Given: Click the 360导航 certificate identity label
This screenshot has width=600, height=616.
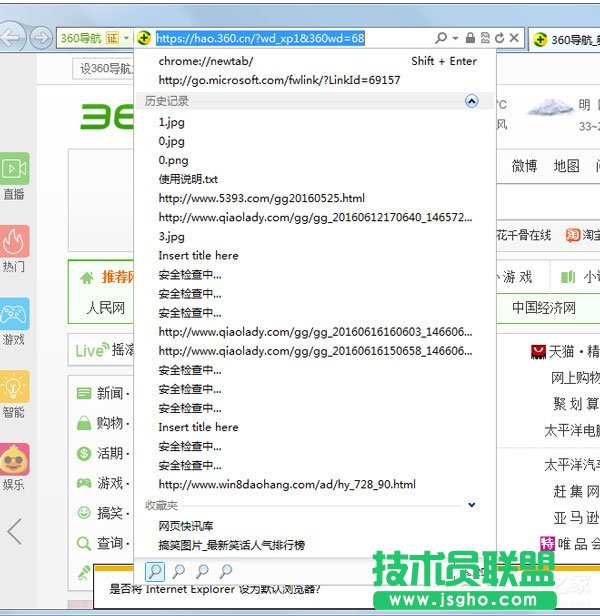Looking at the screenshot, I should coord(90,38).
